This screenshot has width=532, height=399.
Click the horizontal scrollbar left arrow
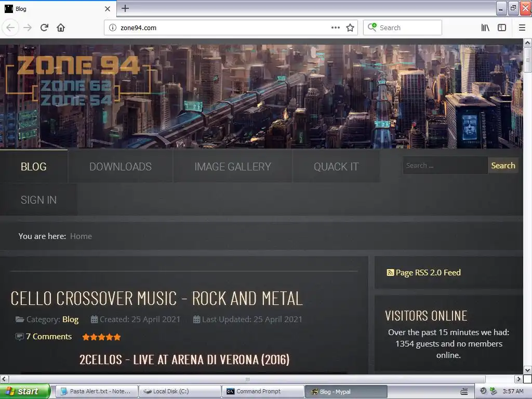(4, 379)
